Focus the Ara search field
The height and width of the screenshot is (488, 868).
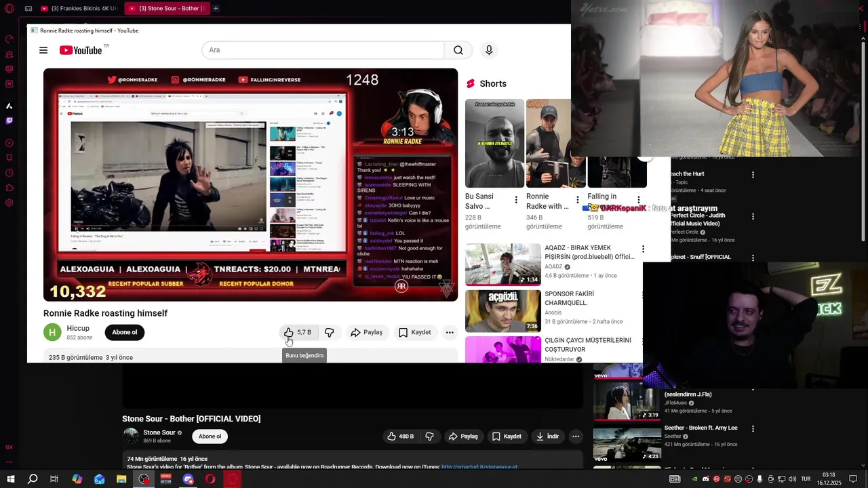tap(323, 50)
